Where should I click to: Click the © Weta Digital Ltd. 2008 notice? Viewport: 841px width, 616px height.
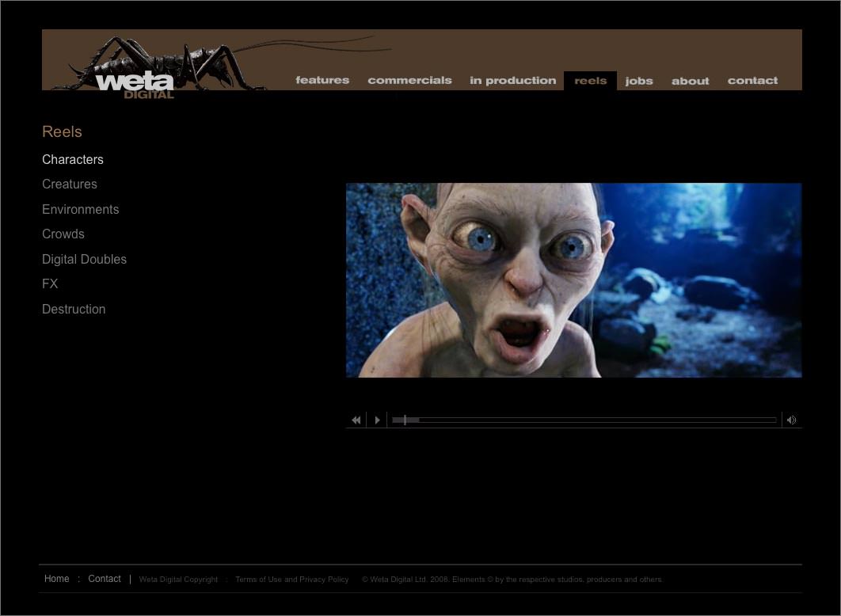point(512,579)
